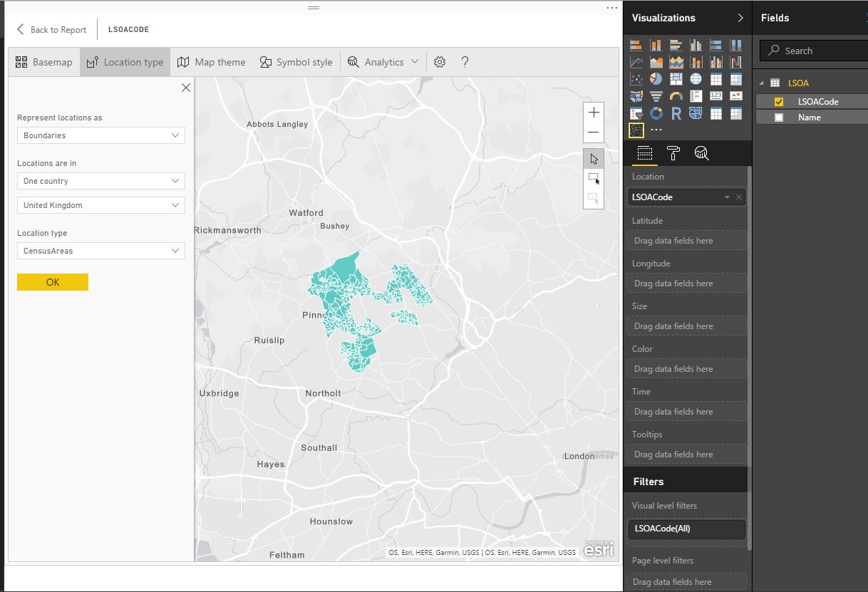Zoom out on the map
Screen dimensions: 868x592
click(594, 133)
